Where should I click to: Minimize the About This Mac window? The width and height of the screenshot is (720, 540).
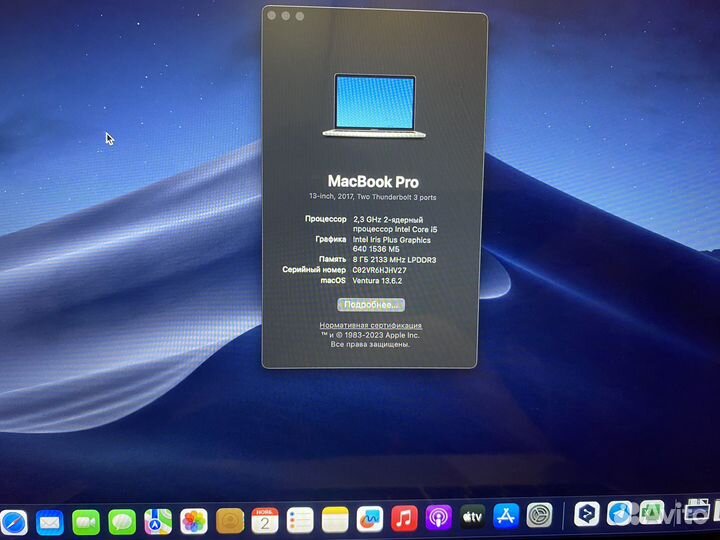pyautogui.click(x=286, y=16)
